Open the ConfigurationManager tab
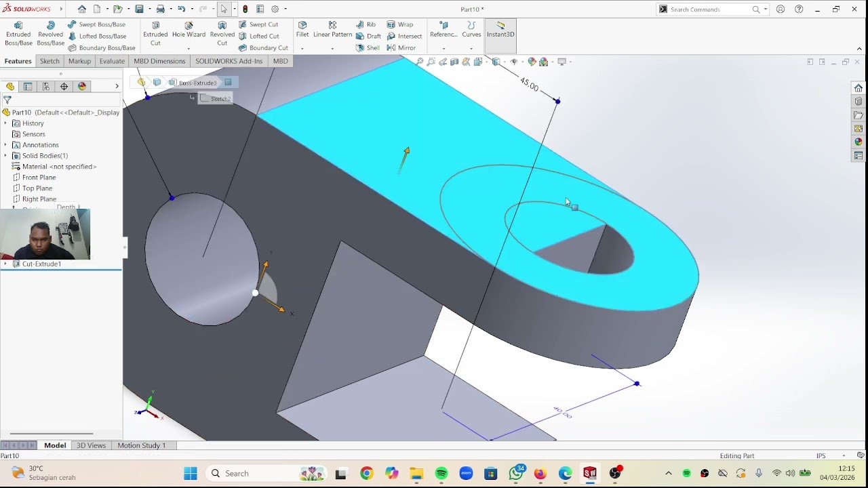868x488 pixels. tap(46, 86)
